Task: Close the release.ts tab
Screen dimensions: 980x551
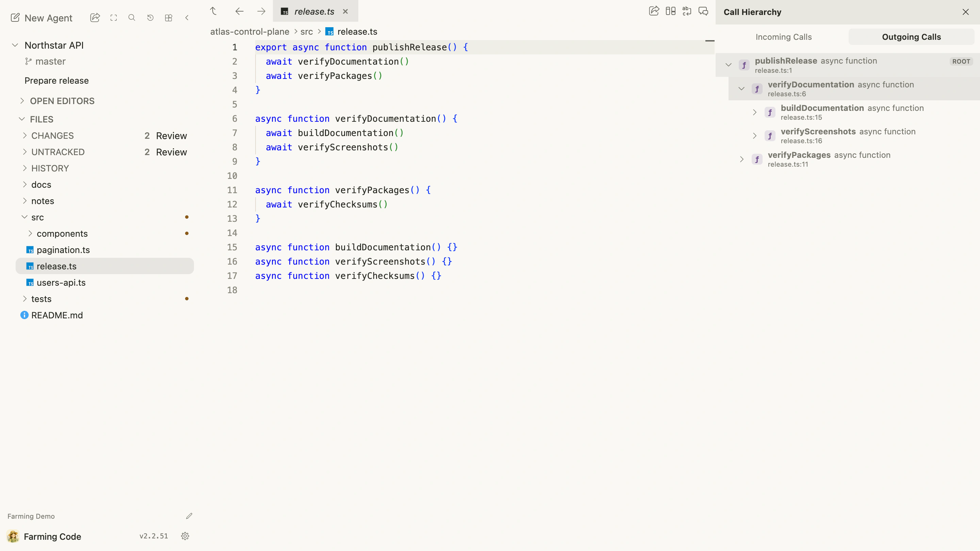Action: (345, 12)
